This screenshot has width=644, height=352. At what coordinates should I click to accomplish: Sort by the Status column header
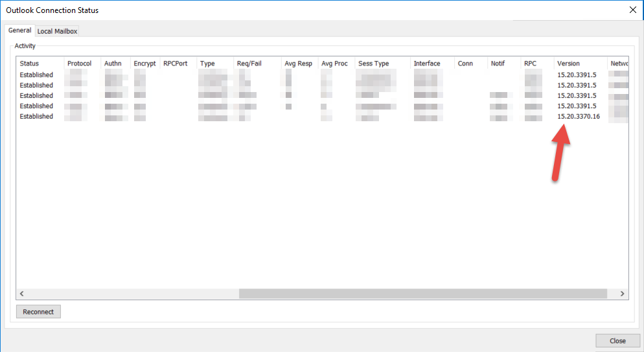coord(40,64)
